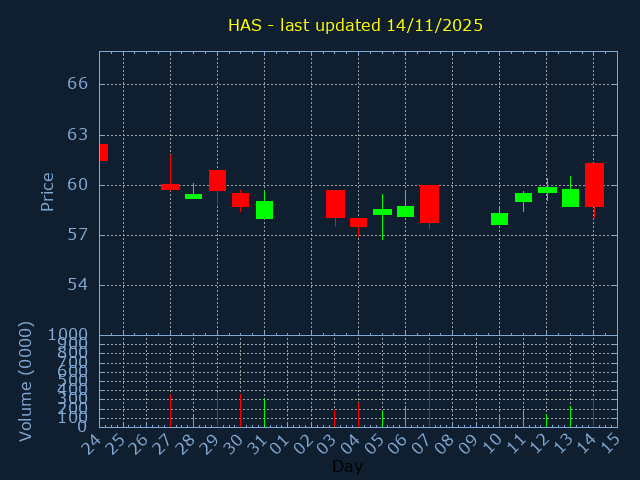Click the Volume (0000) axis title
The image size is (640, 480).
pos(26,381)
